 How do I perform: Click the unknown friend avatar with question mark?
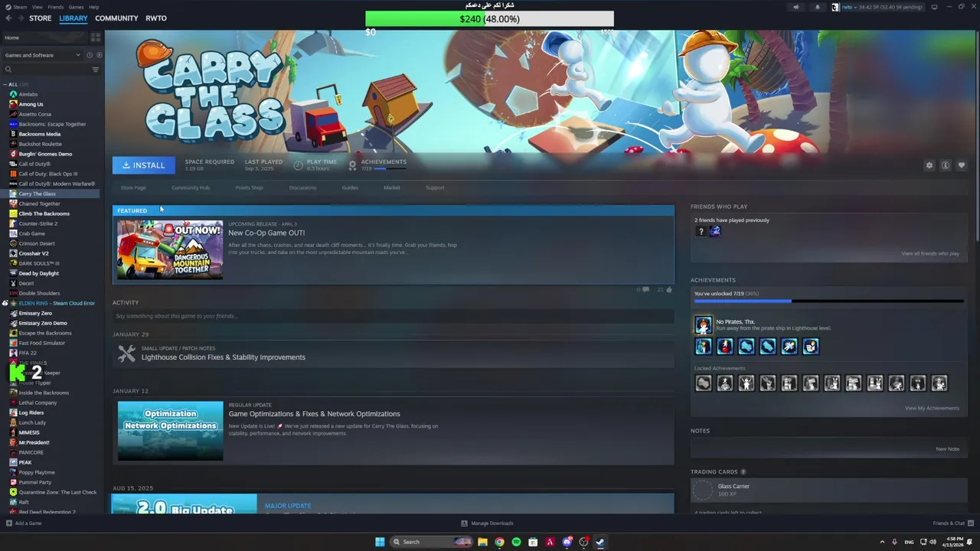click(701, 231)
